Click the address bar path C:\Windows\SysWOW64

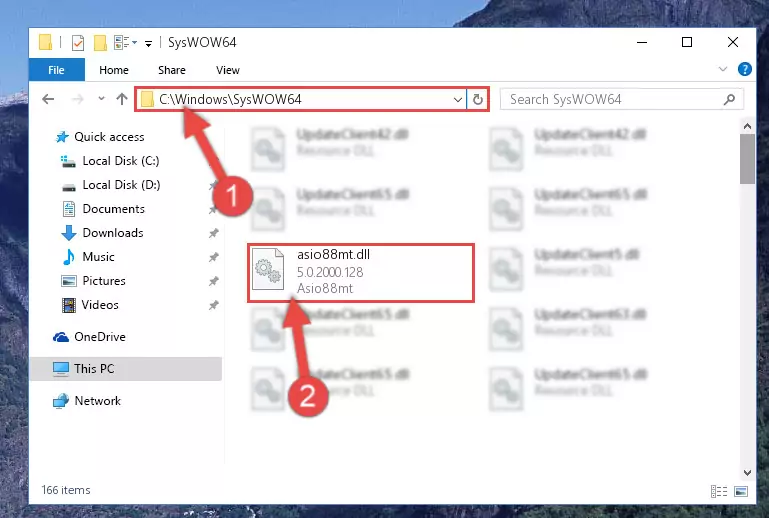click(x=230, y=100)
